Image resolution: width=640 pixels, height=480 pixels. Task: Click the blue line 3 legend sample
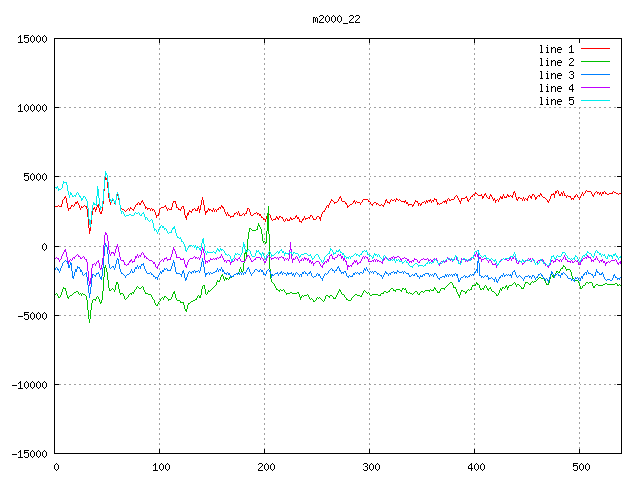click(x=595, y=75)
